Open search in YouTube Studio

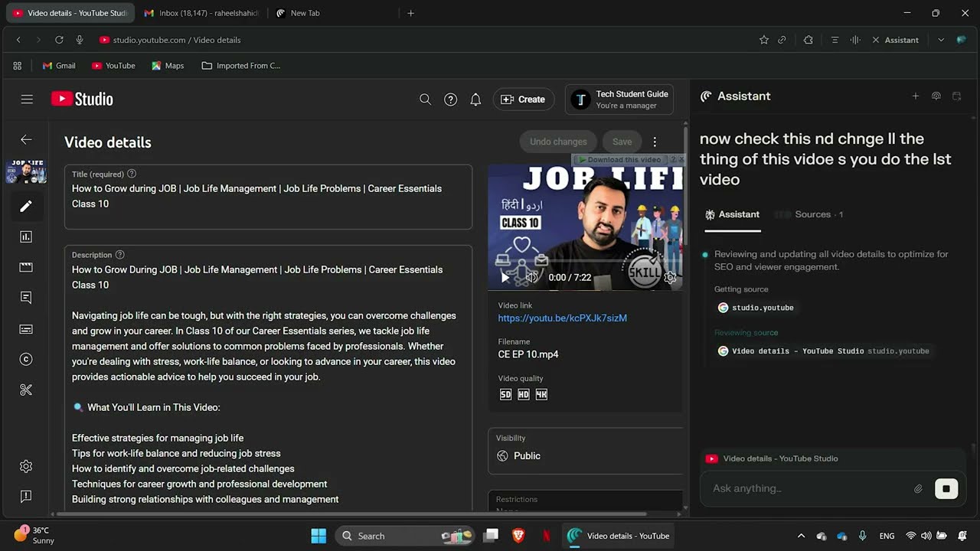426,99
